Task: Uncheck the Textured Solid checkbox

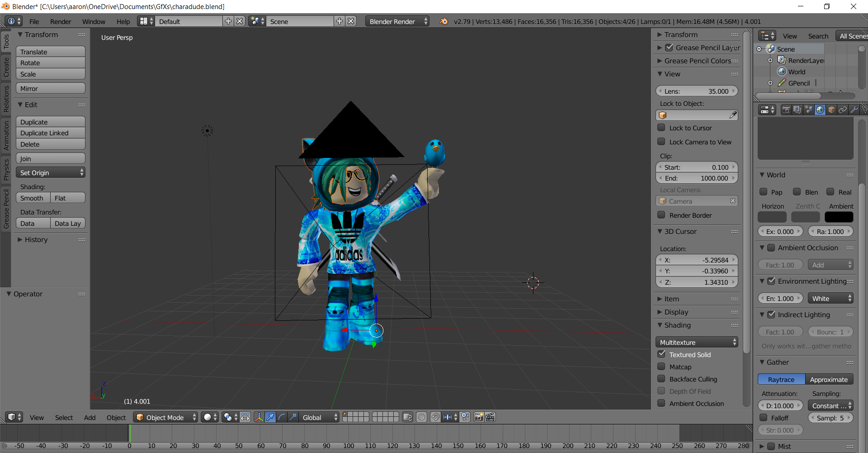Action: (661, 354)
